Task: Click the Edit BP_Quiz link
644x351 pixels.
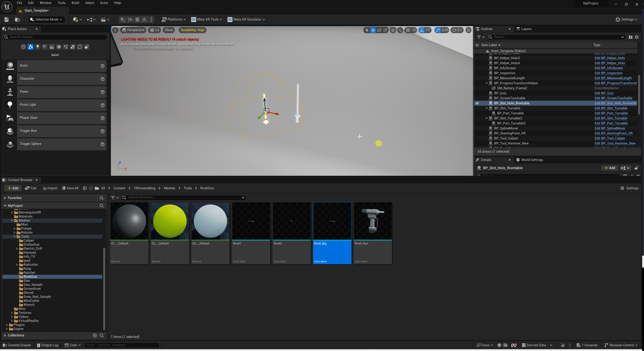Action: pyautogui.click(x=604, y=93)
